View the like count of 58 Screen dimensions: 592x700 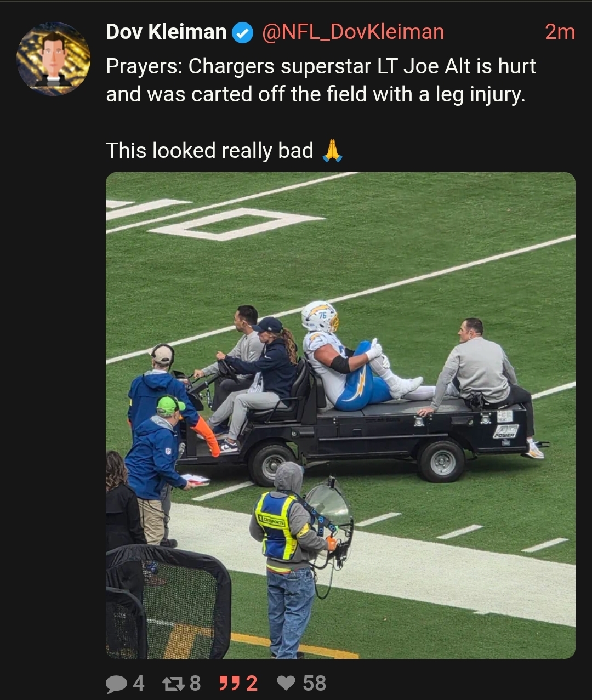click(x=315, y=684)
